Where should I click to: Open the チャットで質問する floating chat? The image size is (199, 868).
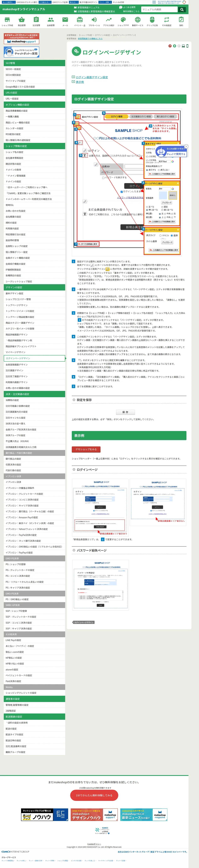(171, 152)
